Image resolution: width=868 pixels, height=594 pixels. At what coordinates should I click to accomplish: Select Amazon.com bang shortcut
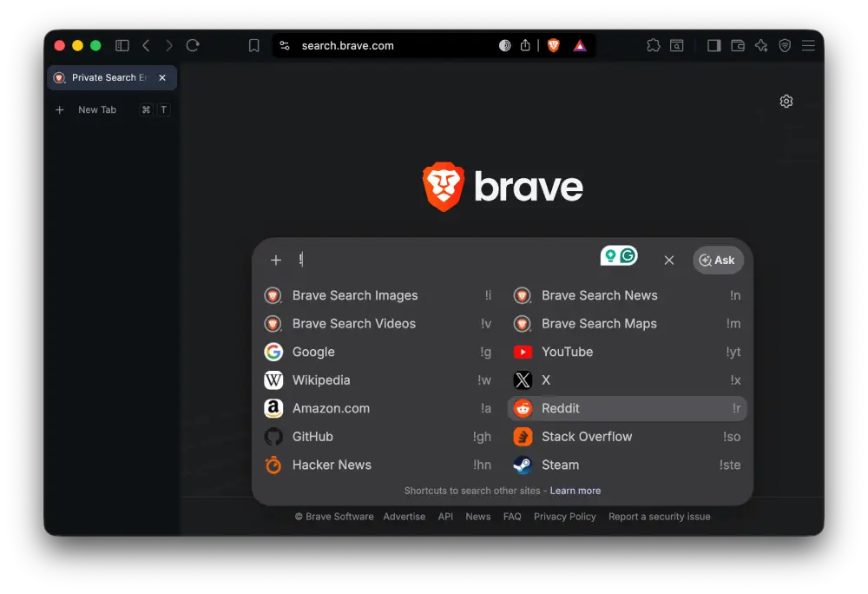378,408
